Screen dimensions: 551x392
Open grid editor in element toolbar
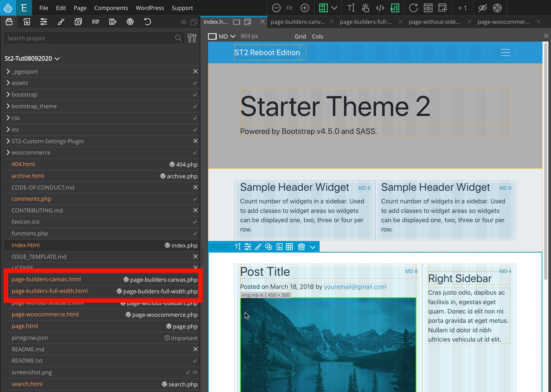click(289, 246)
